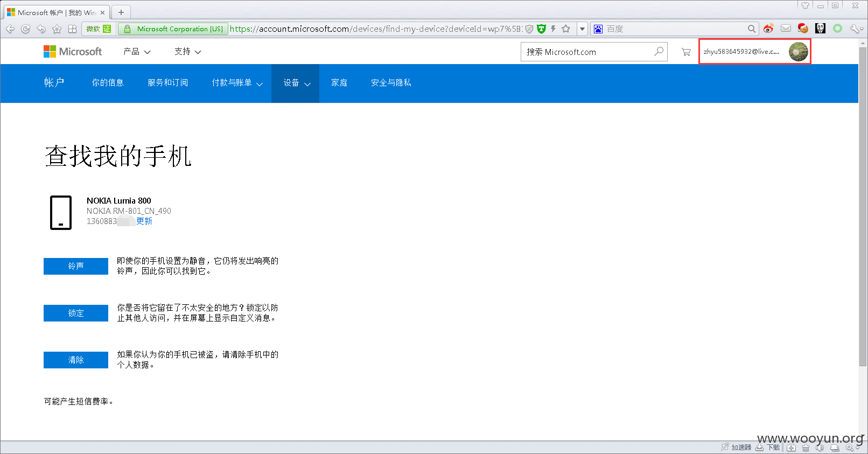This screenshot has height=454, width=868.
Task: Open a new browser tab
Action: click(x=121, y=12)
